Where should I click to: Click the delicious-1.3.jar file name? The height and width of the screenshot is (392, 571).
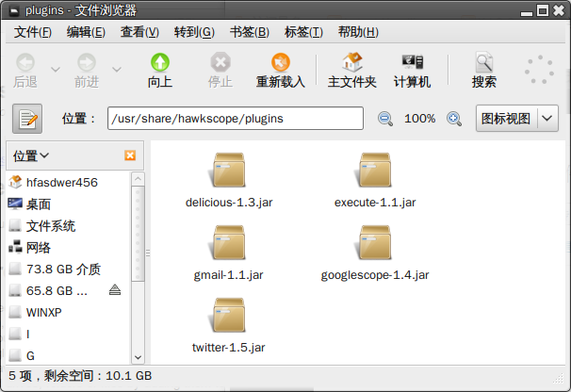[229, 203]
